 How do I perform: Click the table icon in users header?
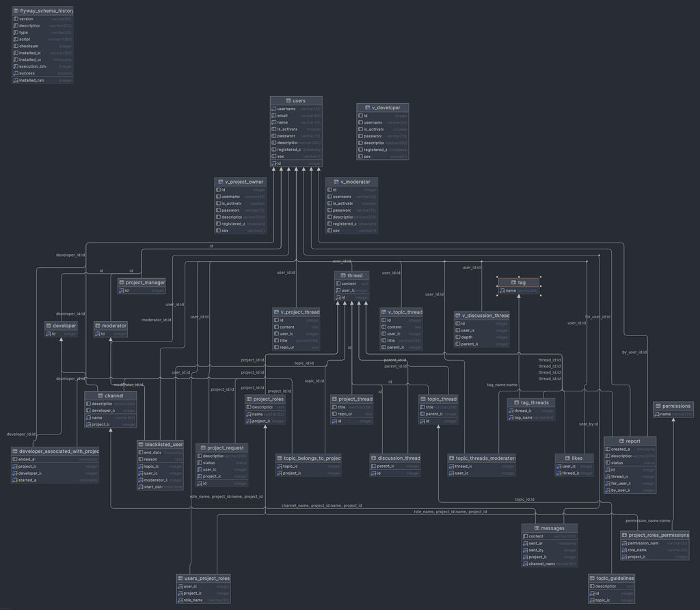[x=289, y=101]
